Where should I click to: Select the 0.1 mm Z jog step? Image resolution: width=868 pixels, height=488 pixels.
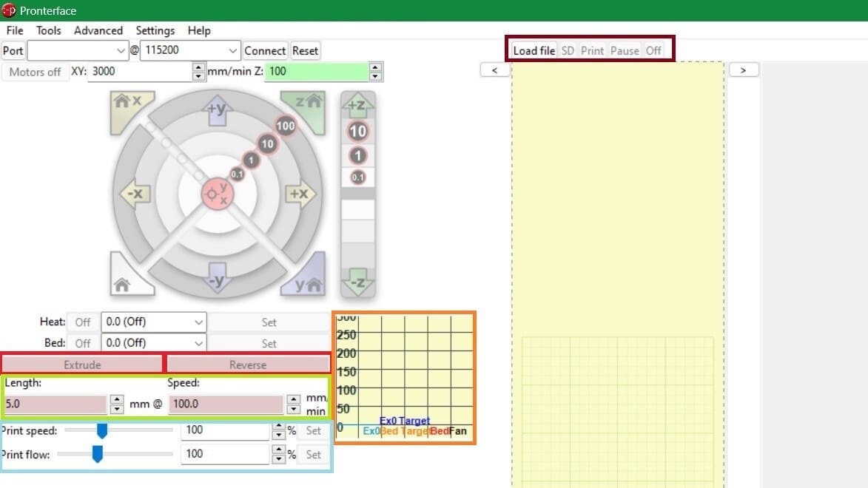click(x=357, y=177)
